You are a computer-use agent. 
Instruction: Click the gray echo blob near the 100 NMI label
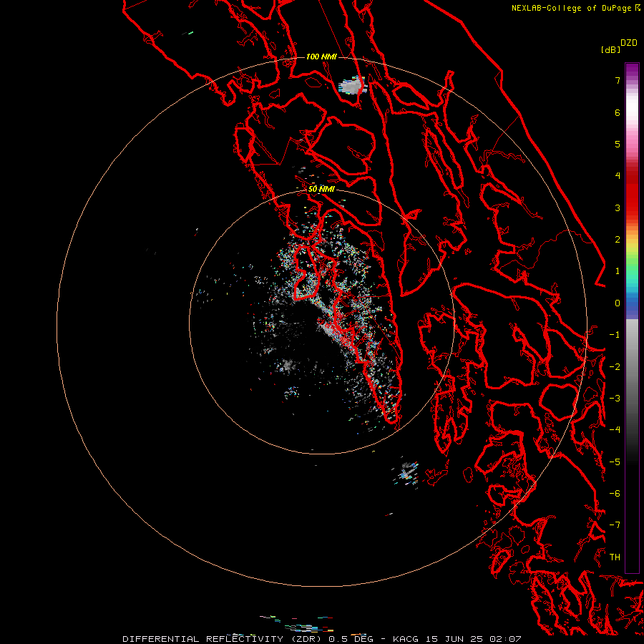tap(351, 85)
